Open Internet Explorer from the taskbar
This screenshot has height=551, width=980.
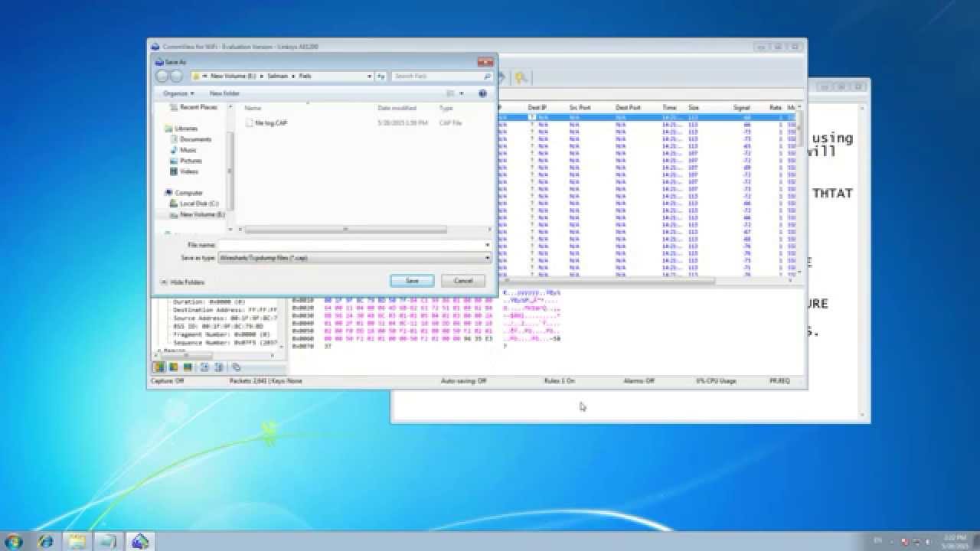click(x=46, y=541)
